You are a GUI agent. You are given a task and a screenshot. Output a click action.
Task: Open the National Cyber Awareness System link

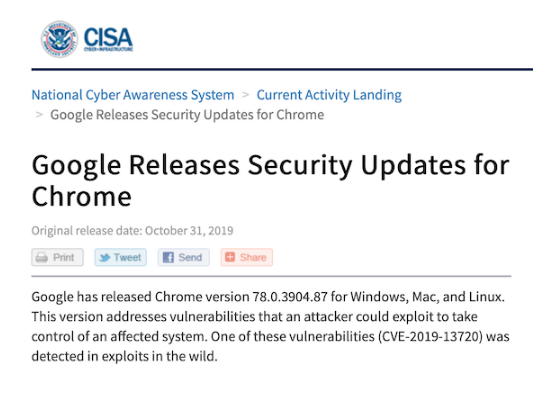click(x=133, y=95)
